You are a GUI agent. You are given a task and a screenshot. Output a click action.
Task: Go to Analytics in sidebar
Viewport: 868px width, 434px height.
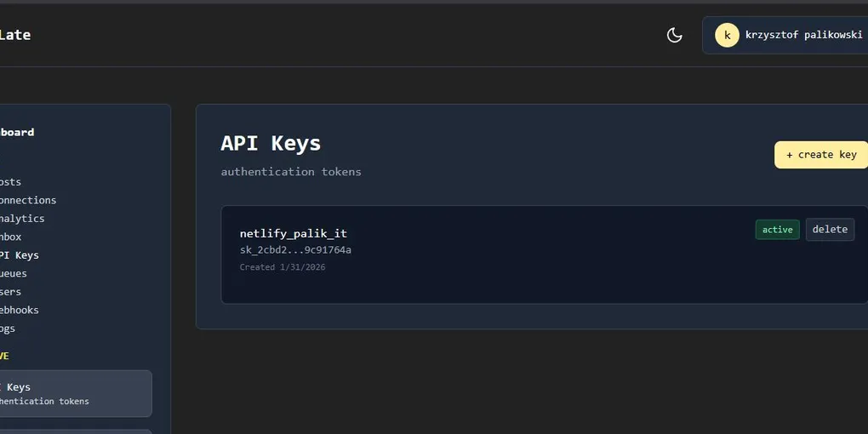click(x=22, y=219)
